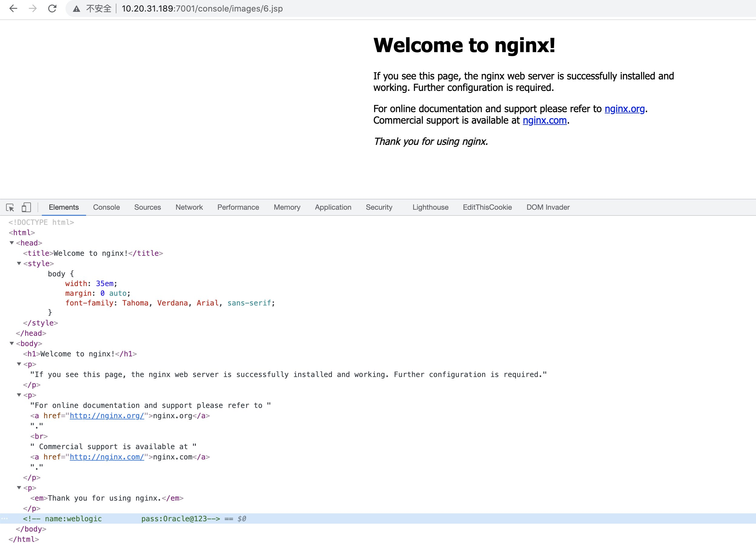The width and height of the screenshot is (756, 557).
Task: Switch to the Elements tab
Action: pyautogui.click(x=64, y=207)
